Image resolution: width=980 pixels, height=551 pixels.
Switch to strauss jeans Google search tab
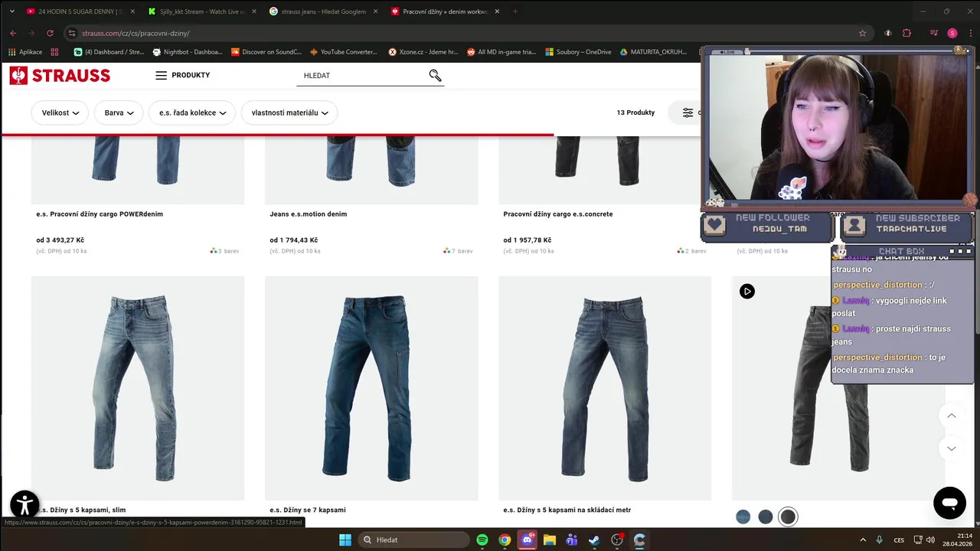tap(324, 11)
